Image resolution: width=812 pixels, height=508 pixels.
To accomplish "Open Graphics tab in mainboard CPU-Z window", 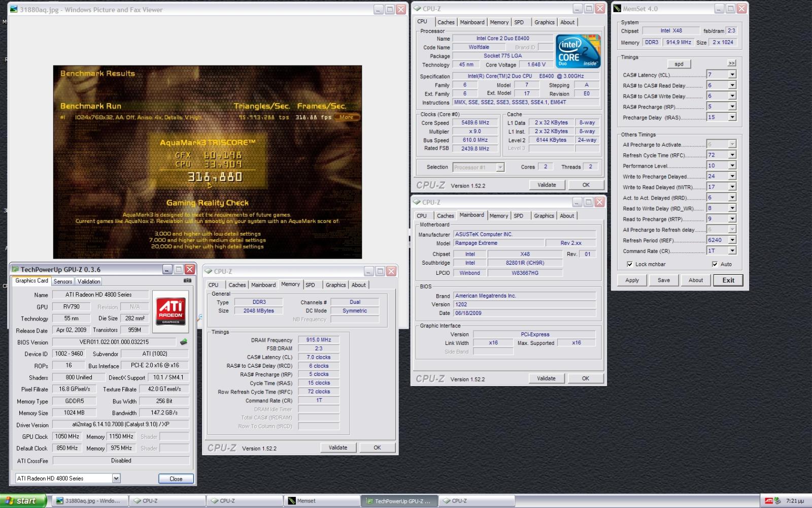I will tap(544, 216).
